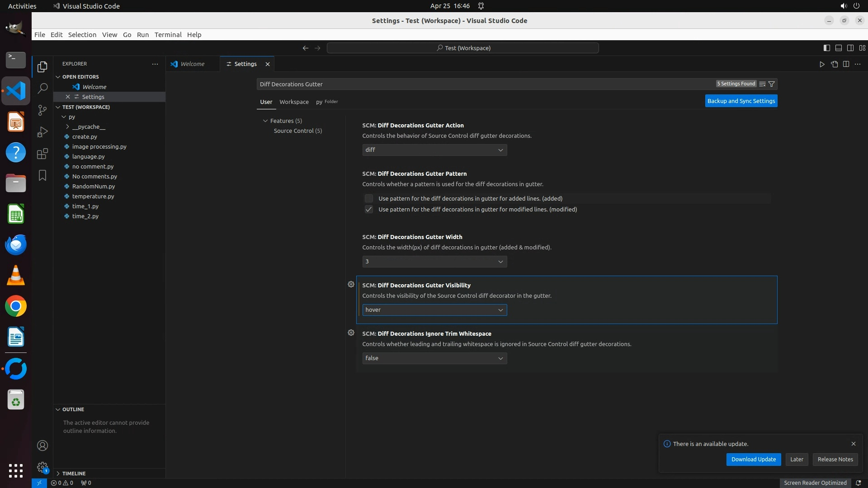Click the clear settings search input icon
Image resolution: width=868 pixels, height=488 pixels.
click(x=762, y=84)
